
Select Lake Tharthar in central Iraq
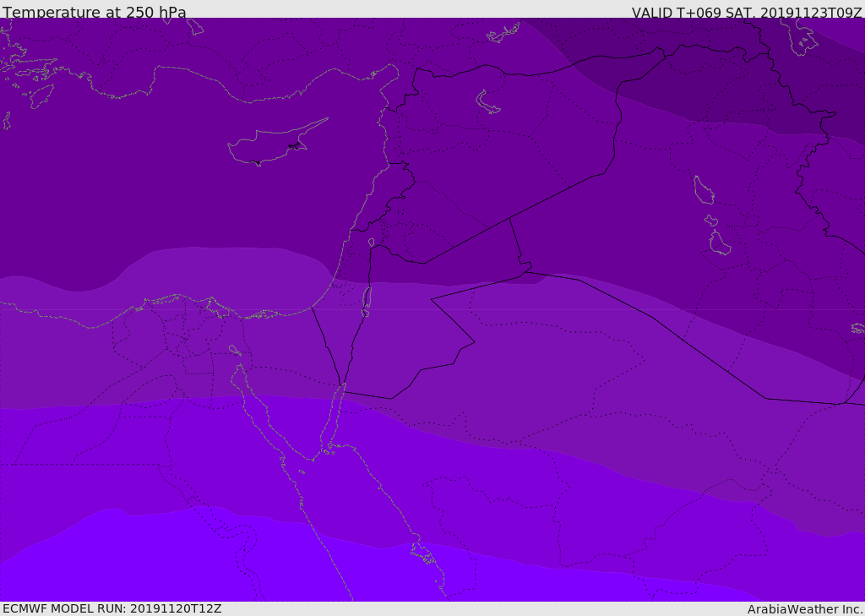point(704,190)
